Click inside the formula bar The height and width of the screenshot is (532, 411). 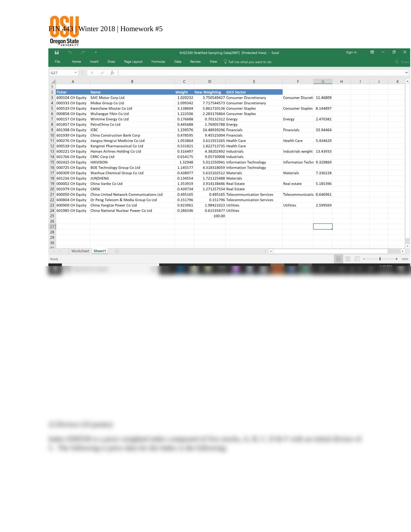click(x=261, y=73)
